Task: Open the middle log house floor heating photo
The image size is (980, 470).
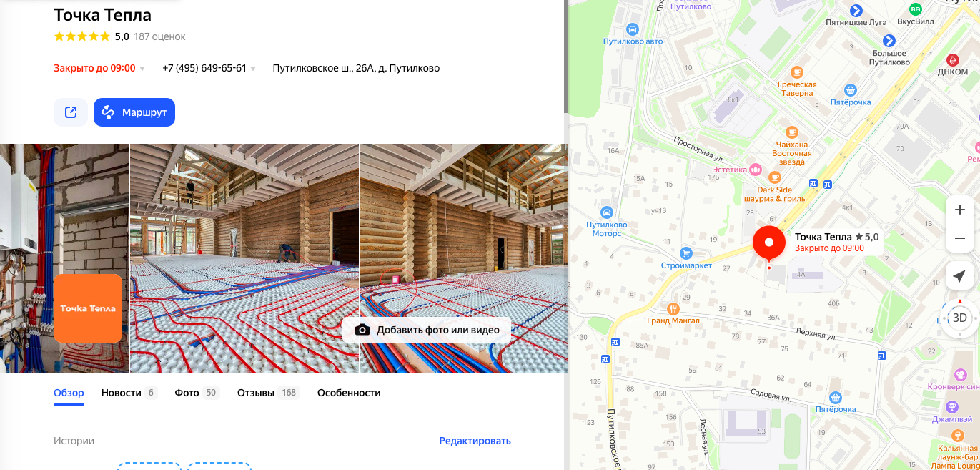Action: [x=244, y=258]
